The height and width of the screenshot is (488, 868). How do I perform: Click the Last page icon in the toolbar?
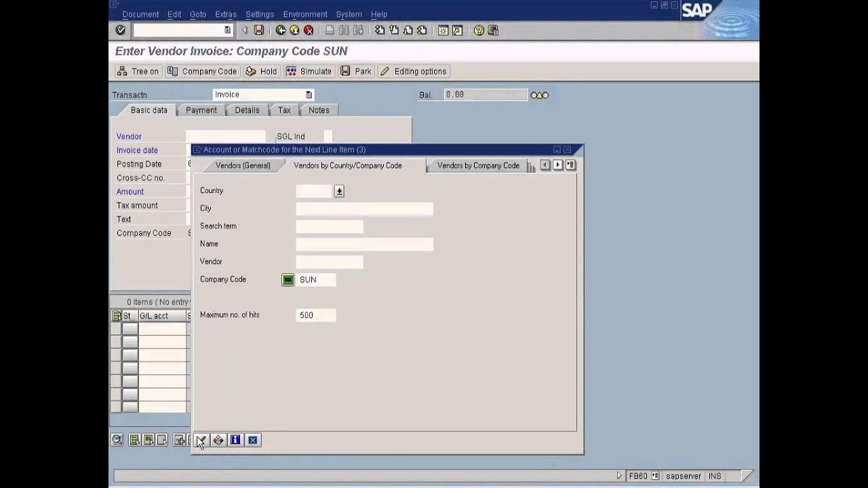pos(422,30)
